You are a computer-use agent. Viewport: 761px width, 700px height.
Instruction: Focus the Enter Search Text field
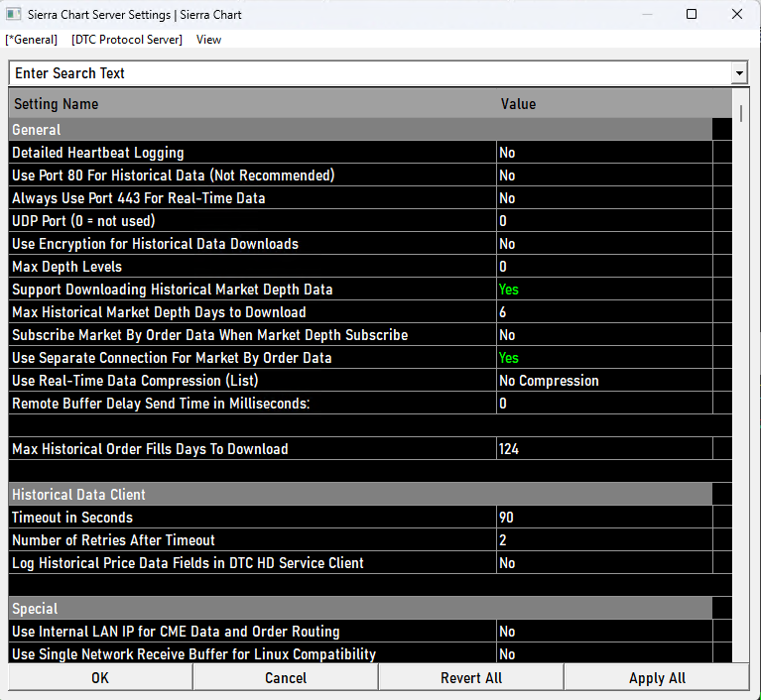click(x=370, y=73)
